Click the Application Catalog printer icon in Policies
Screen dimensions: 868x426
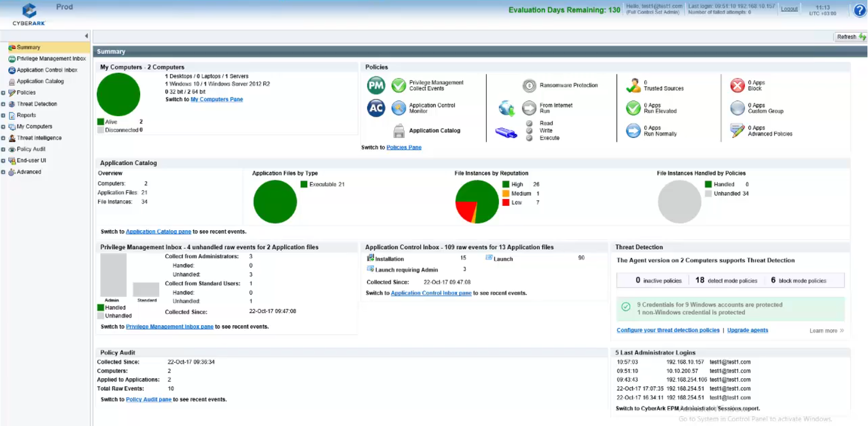pos(399,131)
